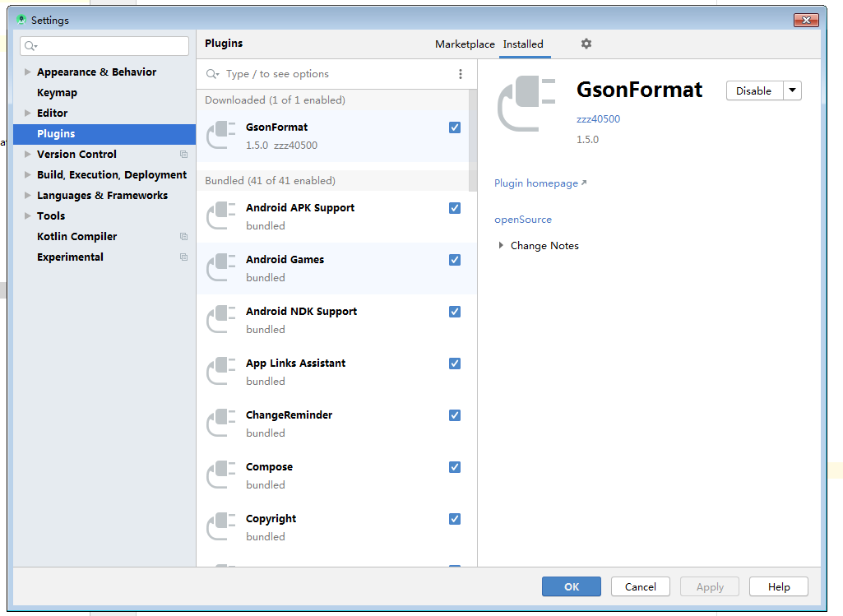The image size is (843, 616).
Task: Click the plugin list vertical scrollbar
Action: click(473, 141)
